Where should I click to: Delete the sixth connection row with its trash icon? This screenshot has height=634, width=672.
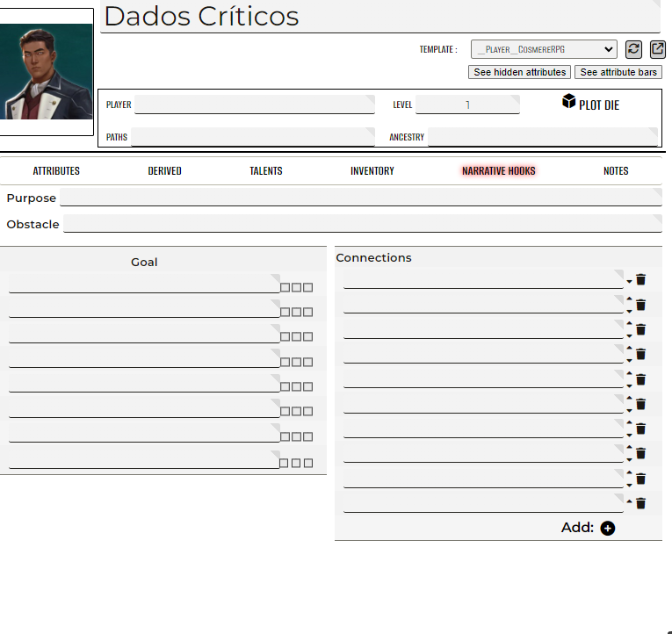point(640,404)
